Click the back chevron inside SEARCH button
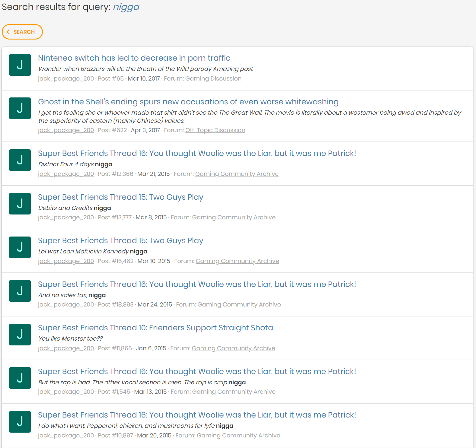476x448 pixels. point(8,32)
